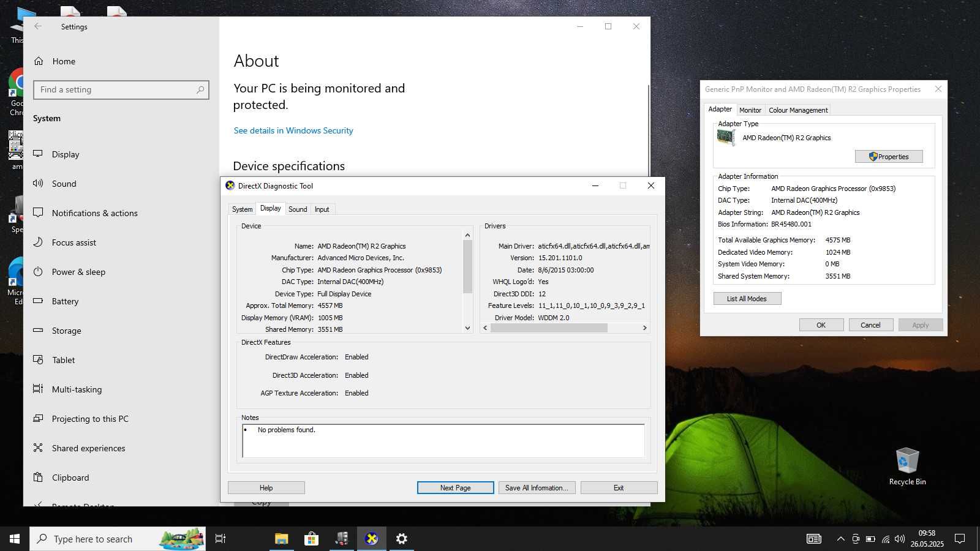Select the Adapter tab in graphics properties
The image size is (980, 551).
coord(720,109)
